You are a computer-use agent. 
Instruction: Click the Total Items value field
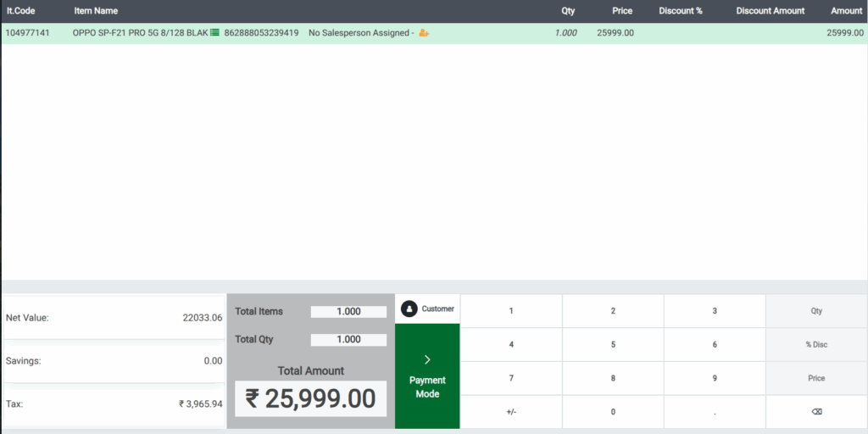tap(348, 312)
